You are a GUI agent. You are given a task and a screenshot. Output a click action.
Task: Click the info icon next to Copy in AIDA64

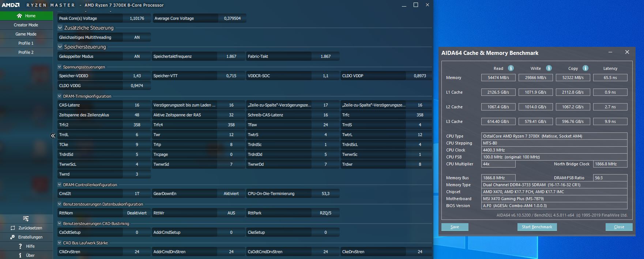(x=585, y=68)
